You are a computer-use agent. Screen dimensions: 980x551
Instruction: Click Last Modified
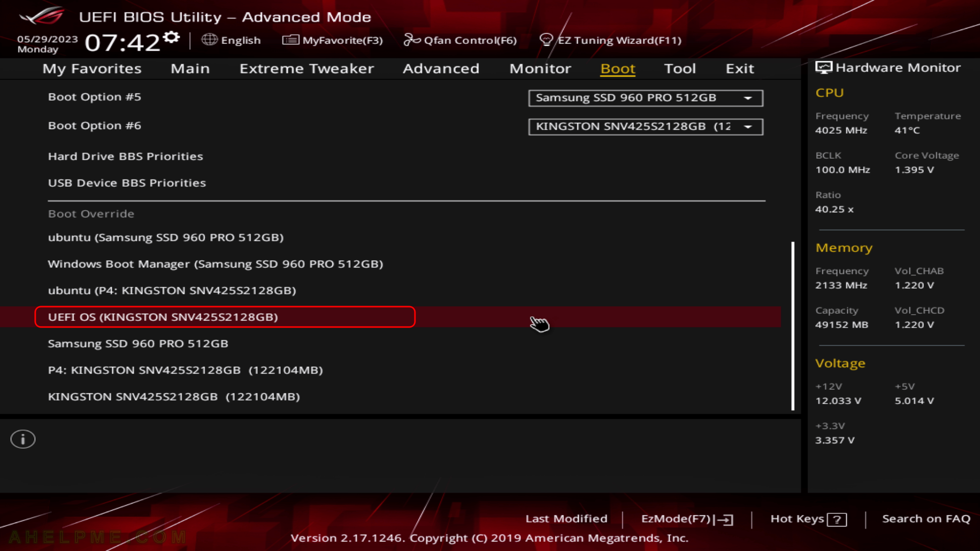click(567, 519)
